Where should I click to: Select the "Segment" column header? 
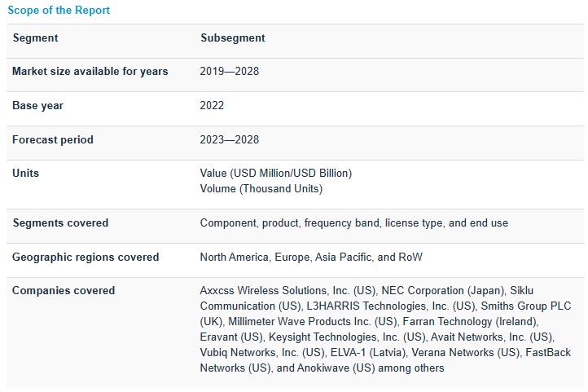[35, 38]
